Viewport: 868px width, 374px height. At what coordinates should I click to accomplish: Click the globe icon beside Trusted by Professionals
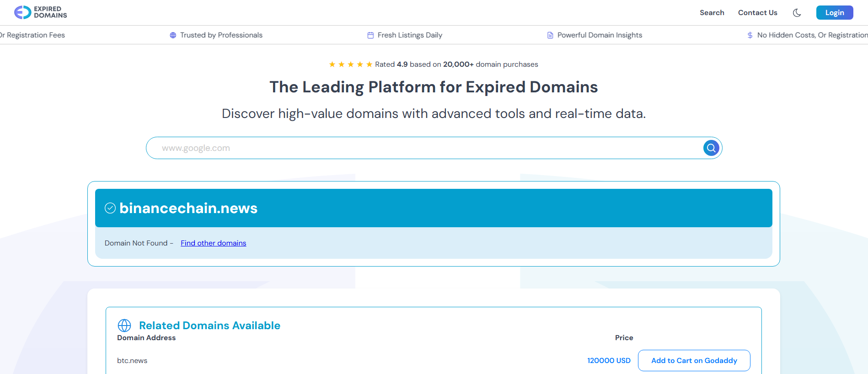[x=173, y=35]
